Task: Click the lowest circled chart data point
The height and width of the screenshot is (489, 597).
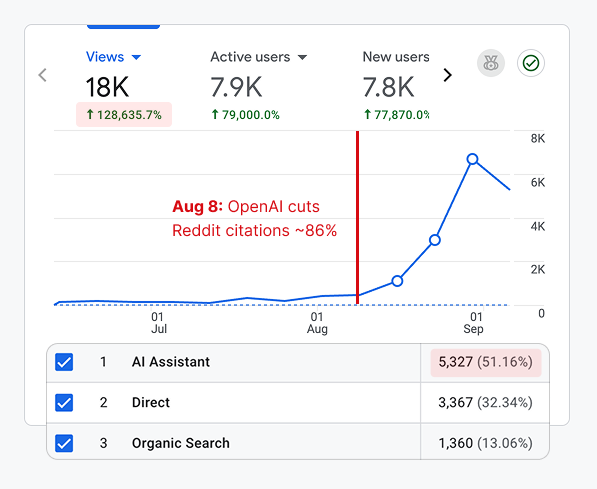Action: 397,281
